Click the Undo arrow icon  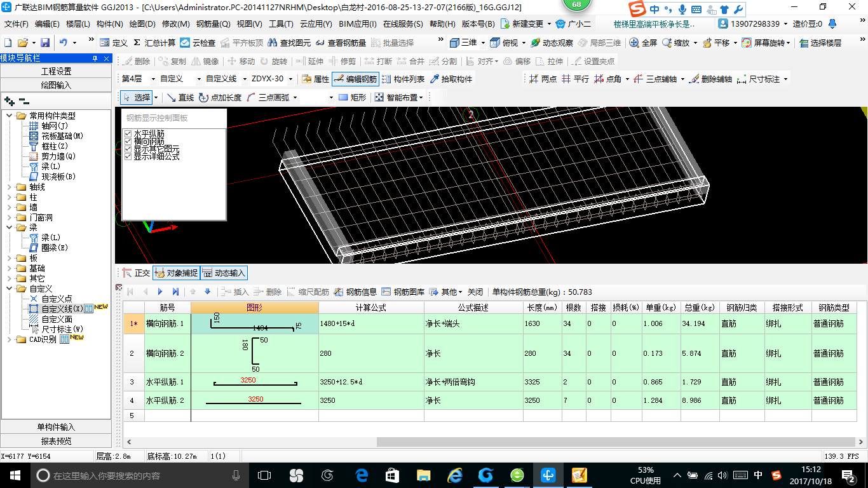64,43
